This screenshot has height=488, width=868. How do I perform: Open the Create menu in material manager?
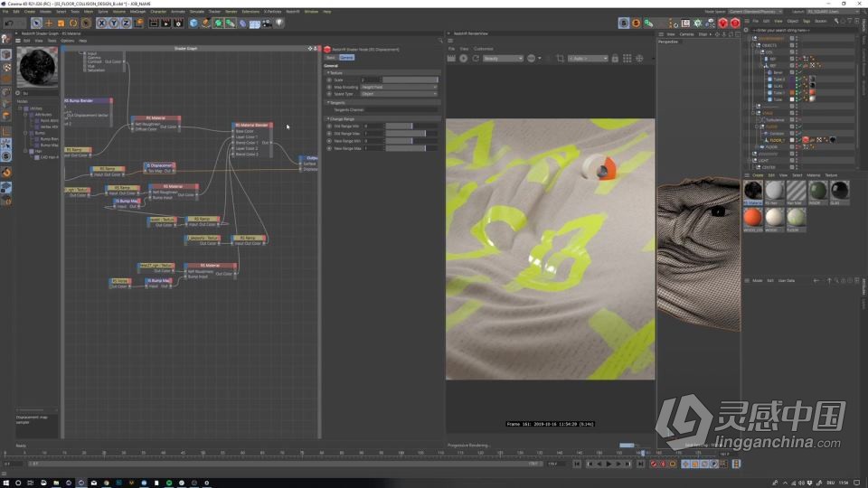click(x=758, y=174)
